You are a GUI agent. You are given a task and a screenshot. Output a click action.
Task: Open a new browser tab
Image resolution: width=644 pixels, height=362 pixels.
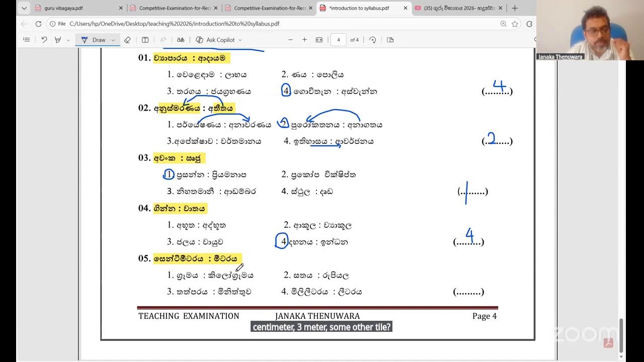click(x=515, y=8)
